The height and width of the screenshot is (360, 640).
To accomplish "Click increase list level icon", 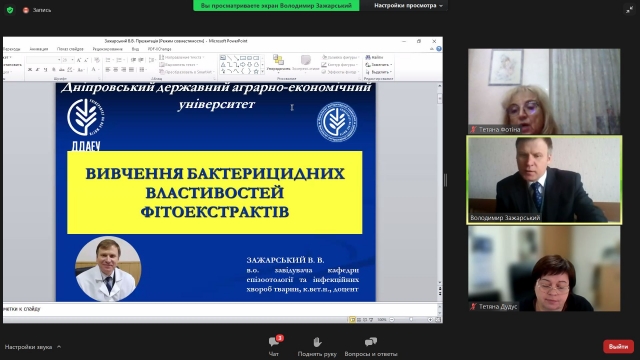I will coord(141,60).
